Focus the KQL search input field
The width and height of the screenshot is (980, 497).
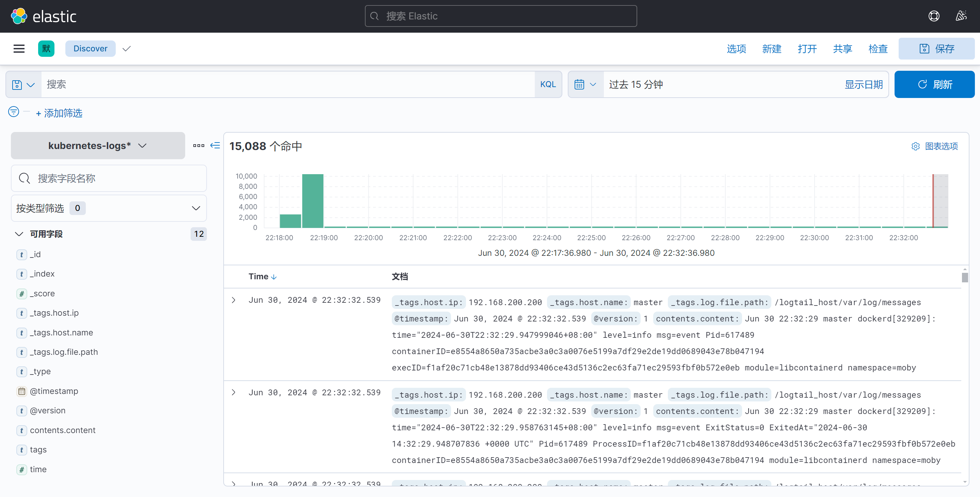coord(288,84)
